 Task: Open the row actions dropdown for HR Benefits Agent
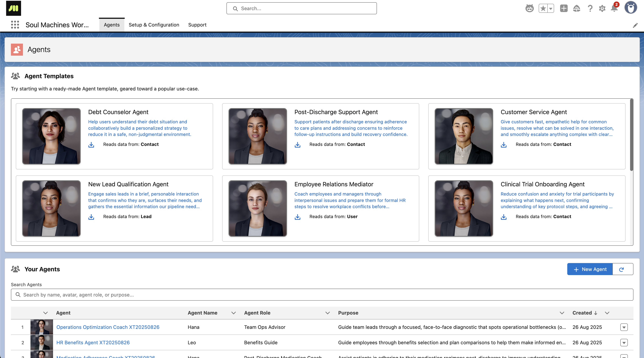(624, 343)
